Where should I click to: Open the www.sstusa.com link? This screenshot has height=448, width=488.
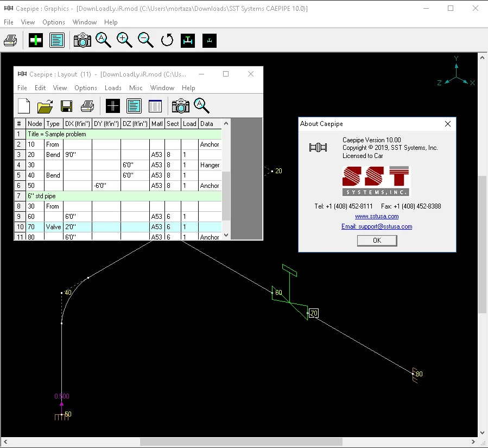coord(377,216)
